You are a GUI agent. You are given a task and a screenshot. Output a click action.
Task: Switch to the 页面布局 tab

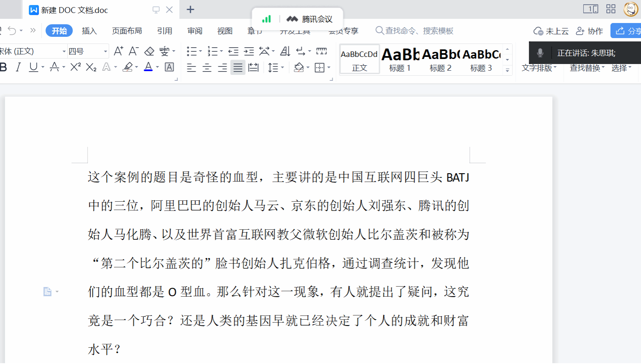click(x=127, y=31)
